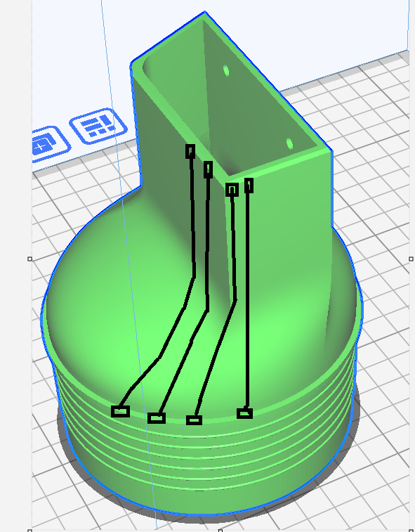The height and width of the screenshot is (532, 415).
Task: Click the blue list-layout icon on the bed
Action: 98,126
